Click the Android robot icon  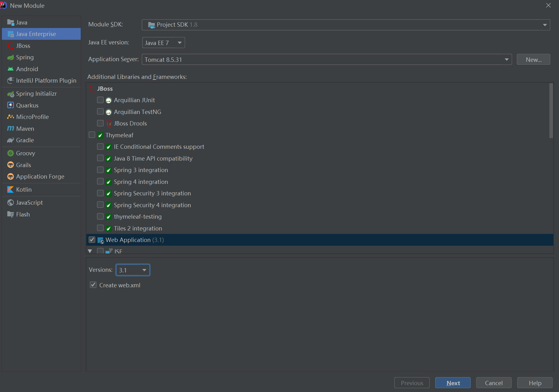11,69
